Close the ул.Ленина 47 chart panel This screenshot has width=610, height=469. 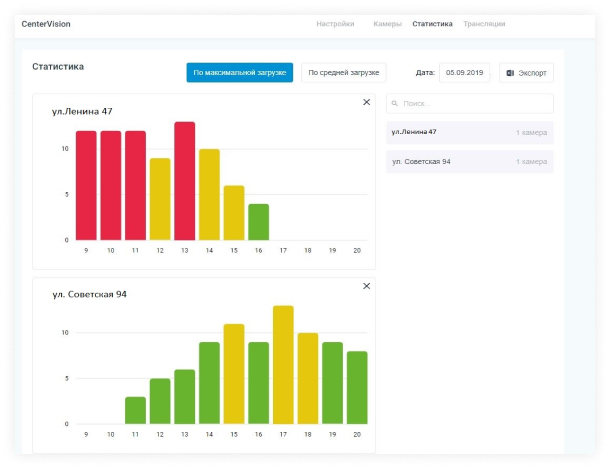[x=366, y=102]
